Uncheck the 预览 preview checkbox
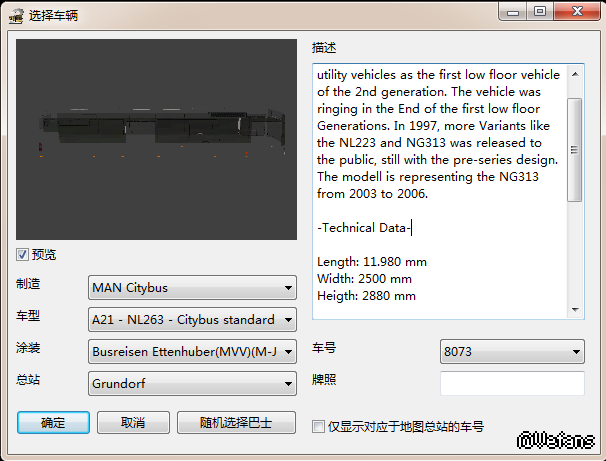Viewport: 606px width, 461px height. [22, 255]
